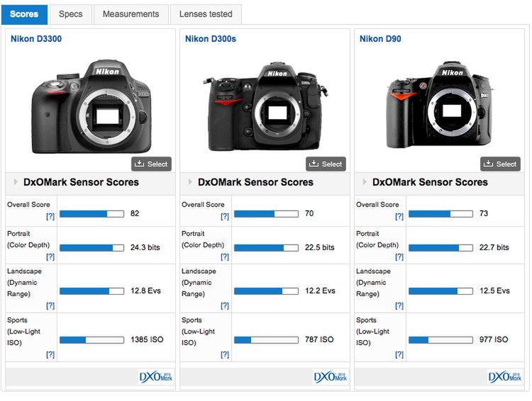Click the Overall Score bar for Nikon D3300
The height and width of the screenshot is (401, 532).
tap(92, 214)
